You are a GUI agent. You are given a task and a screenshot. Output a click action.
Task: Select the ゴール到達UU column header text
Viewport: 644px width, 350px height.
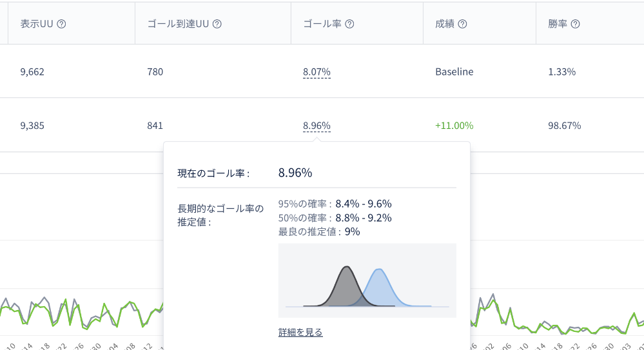[x=179, y=24]
